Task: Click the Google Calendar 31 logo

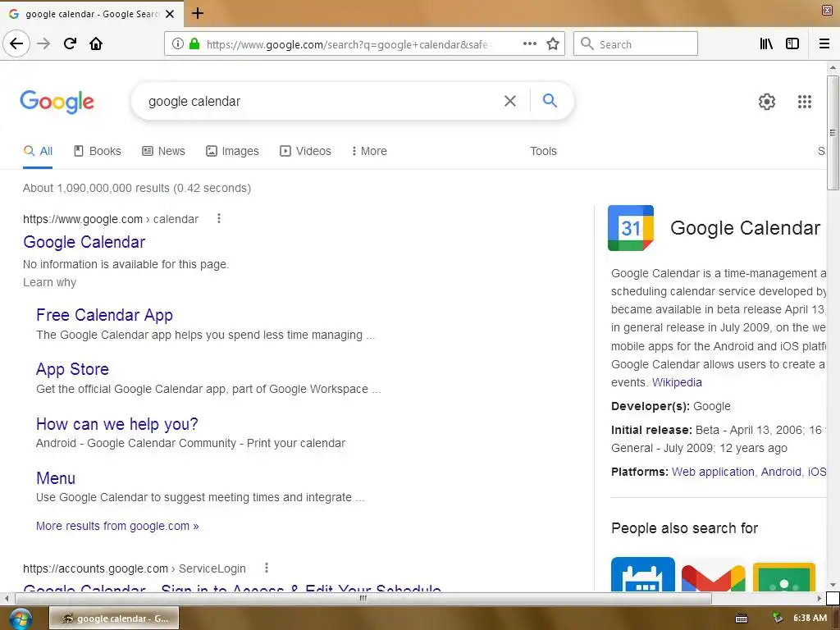Action: coord(631,228)
